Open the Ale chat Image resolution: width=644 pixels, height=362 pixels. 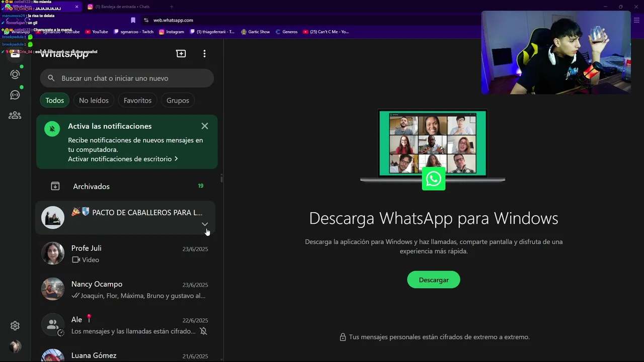[125, 325]
